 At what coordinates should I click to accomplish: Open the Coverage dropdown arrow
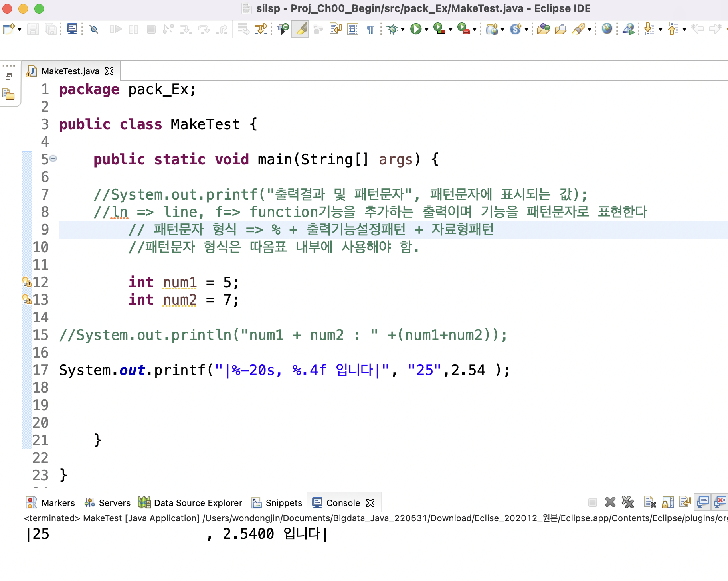[x=451, y=30]
